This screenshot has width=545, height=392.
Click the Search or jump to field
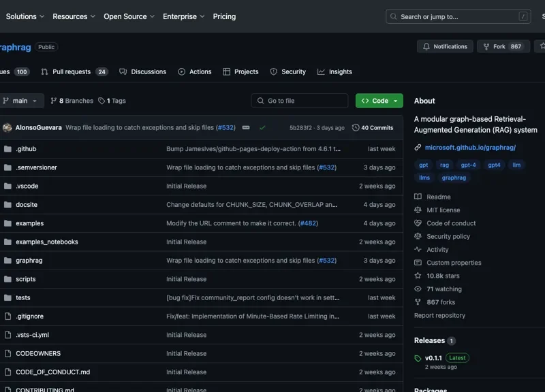pyautogui.click(x=458, y=16)
